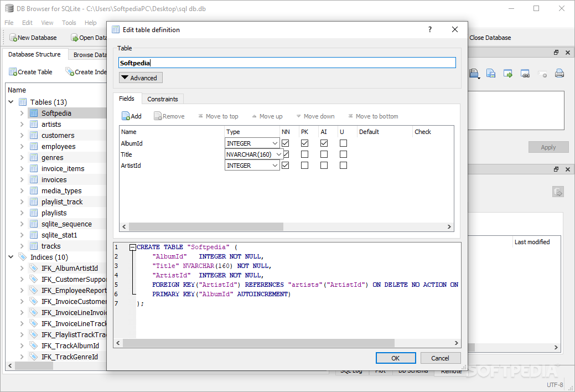Screen dimensions: 575x392
Task: Click the Move up button
Action: tap(267, 116)
